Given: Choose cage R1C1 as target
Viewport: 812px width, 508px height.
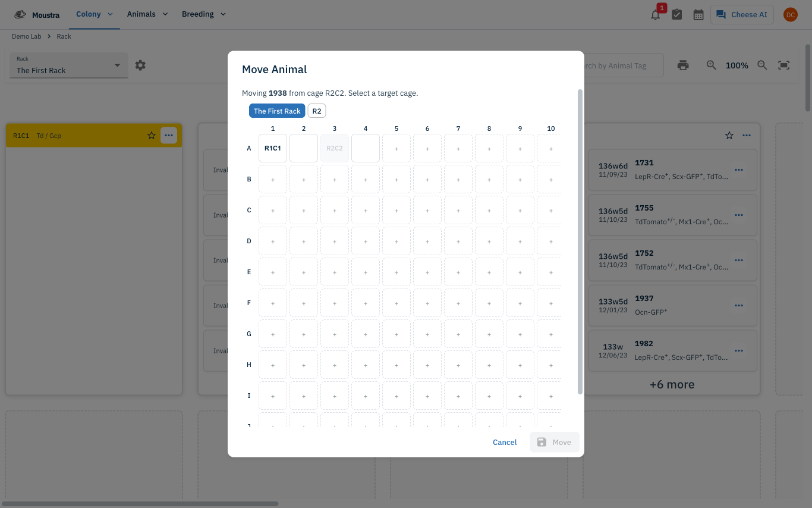Looking at the screenshot, I should click(273, 148).
